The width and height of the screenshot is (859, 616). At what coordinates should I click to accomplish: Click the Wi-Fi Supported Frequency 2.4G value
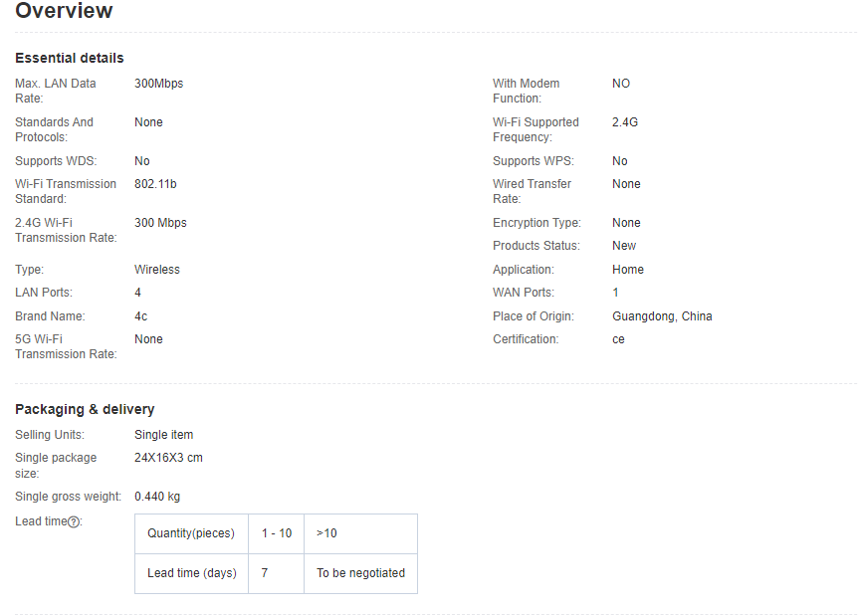[625, 122]
